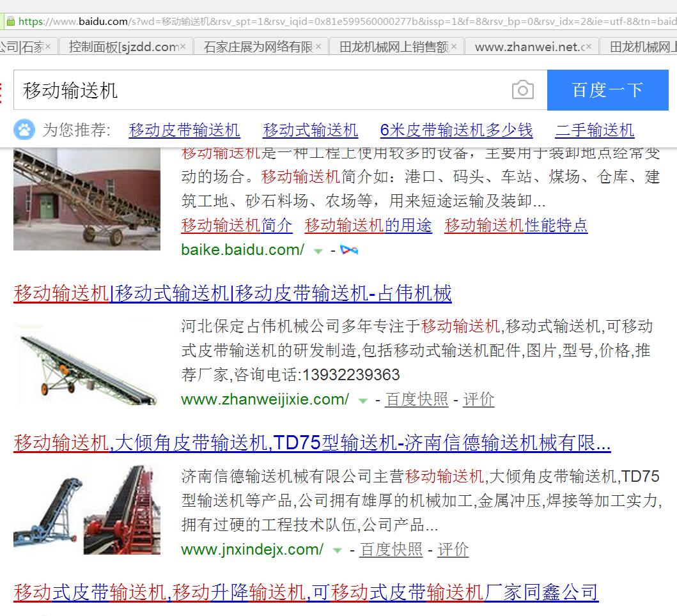The image size is (677, 616).
Task: Click the www.jnxindejx.com/ green URL
Action: click(252, 550)
